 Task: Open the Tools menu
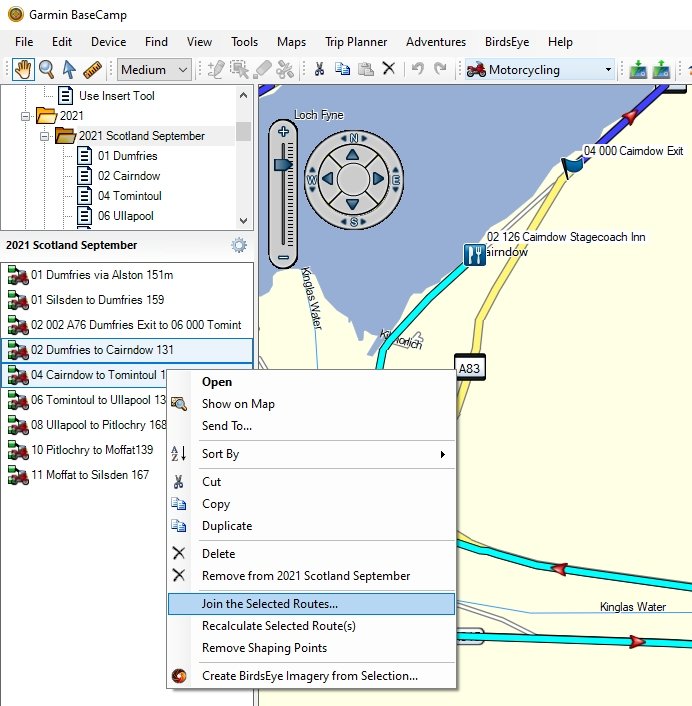[x=244, y=42]
